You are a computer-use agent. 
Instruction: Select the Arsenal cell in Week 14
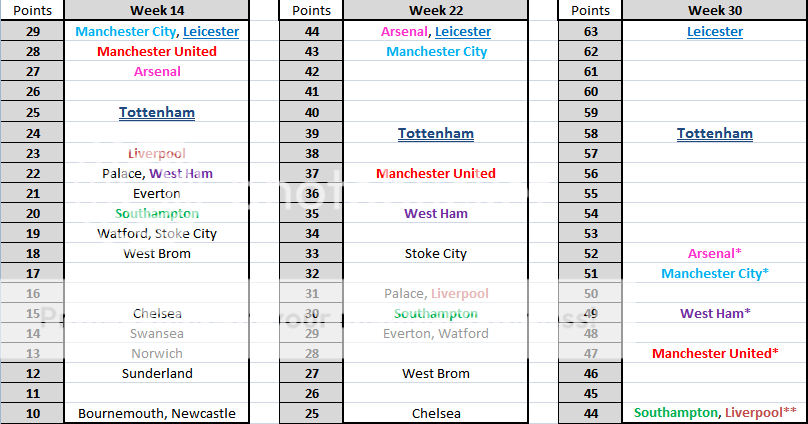(x=156, y=72)
